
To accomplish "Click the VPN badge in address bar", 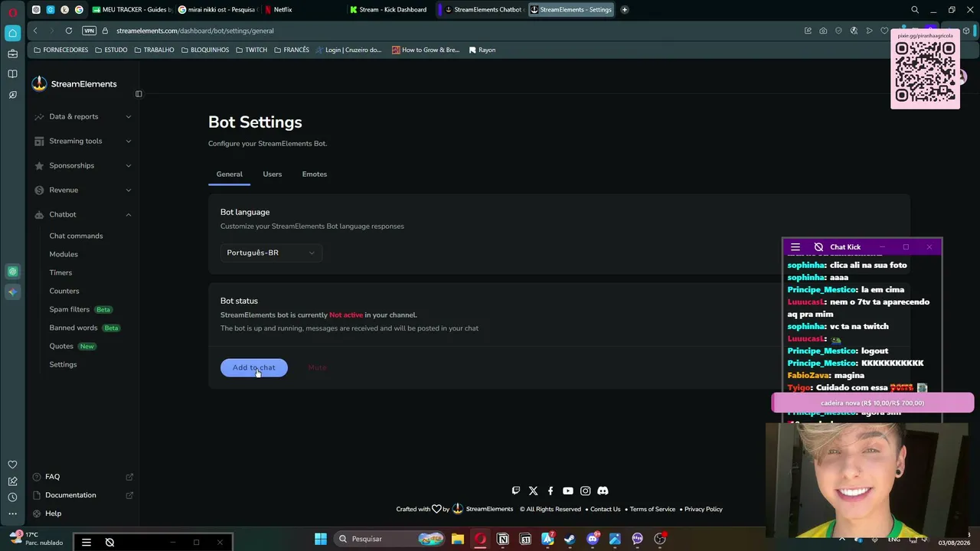I will tap(89, 31).
